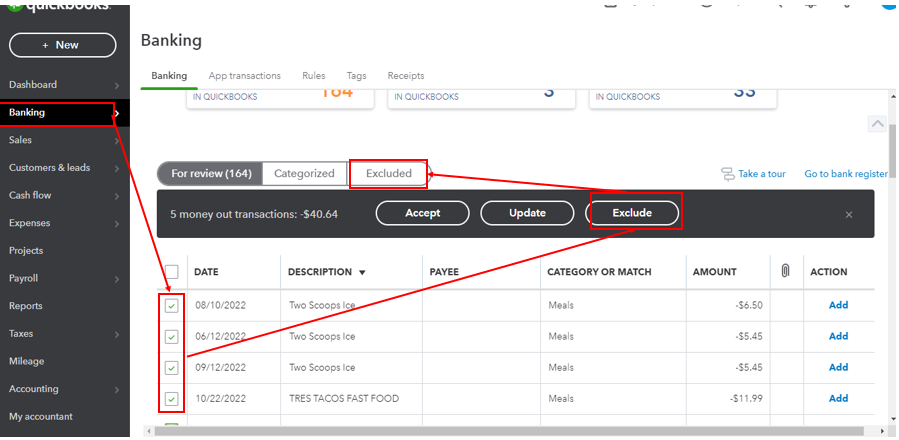Go to Projects in the sidebar
This screenshot has width=899, height=440.
pyautogui.click(x=26, y=251)
